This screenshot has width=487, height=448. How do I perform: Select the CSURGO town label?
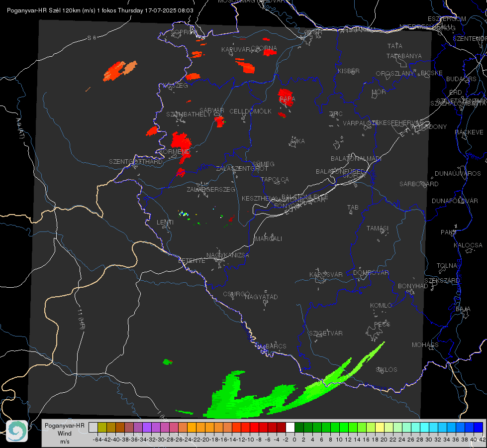click(x=236, y=294)
